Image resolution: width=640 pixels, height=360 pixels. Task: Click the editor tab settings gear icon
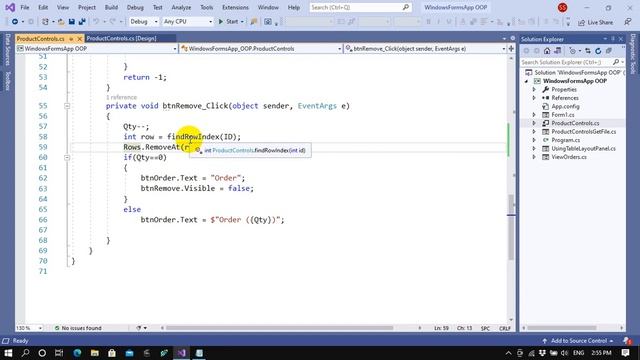point(513,38)
